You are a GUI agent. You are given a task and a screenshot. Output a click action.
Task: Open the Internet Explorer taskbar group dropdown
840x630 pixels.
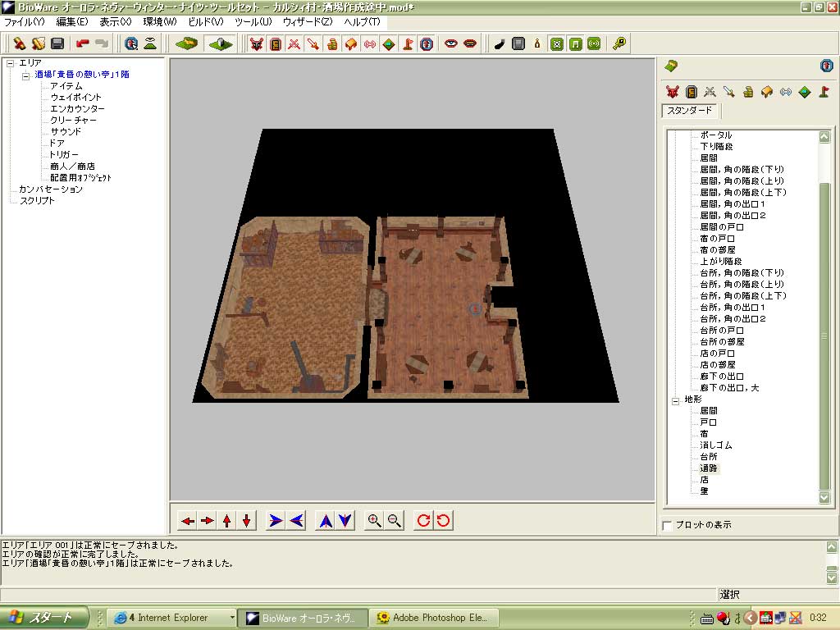click(x=232, y=618)
